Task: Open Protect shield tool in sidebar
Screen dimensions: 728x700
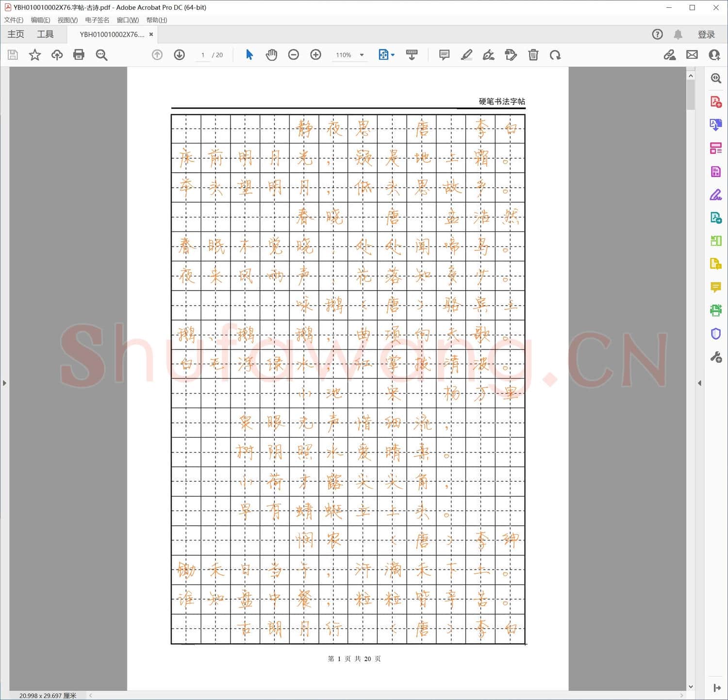Action: pyautogui.click(x=716, y=334)
